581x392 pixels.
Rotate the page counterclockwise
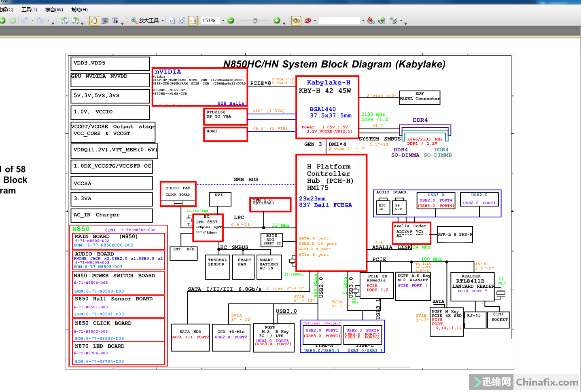click(x=65, y=20)
